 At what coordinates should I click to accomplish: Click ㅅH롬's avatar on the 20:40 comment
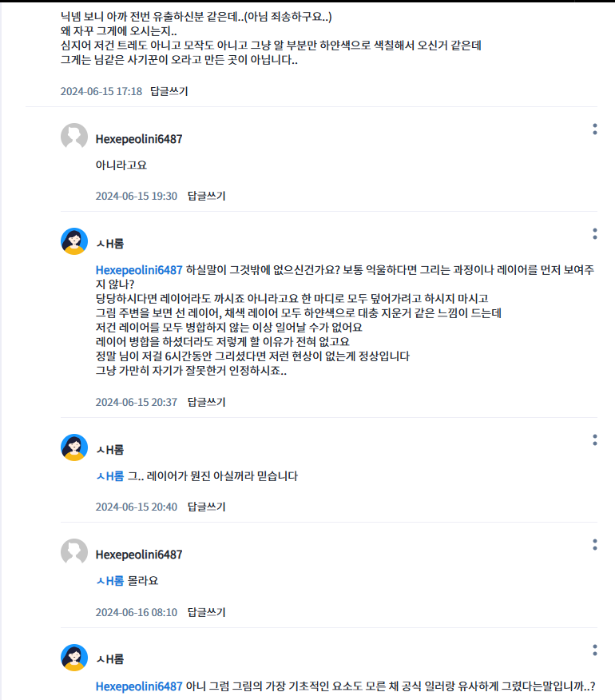(74, 447)
